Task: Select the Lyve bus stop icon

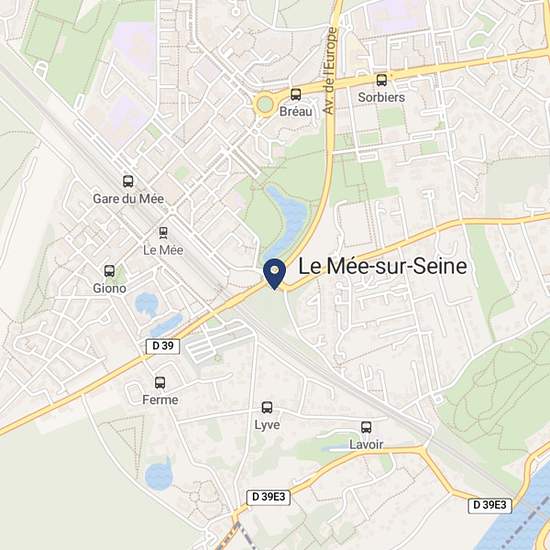Action: [x=267, y=407]
